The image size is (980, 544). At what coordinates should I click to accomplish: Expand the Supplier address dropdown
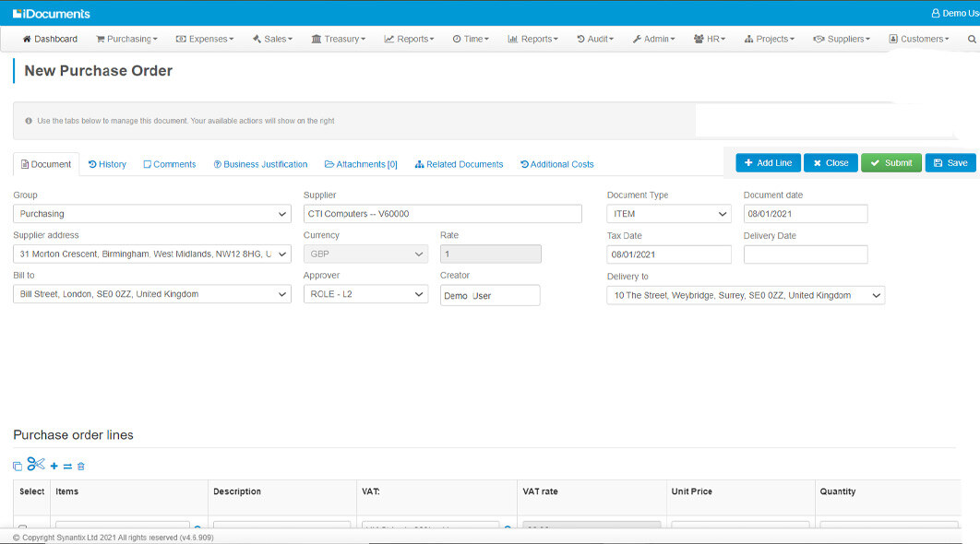[152, 254]
